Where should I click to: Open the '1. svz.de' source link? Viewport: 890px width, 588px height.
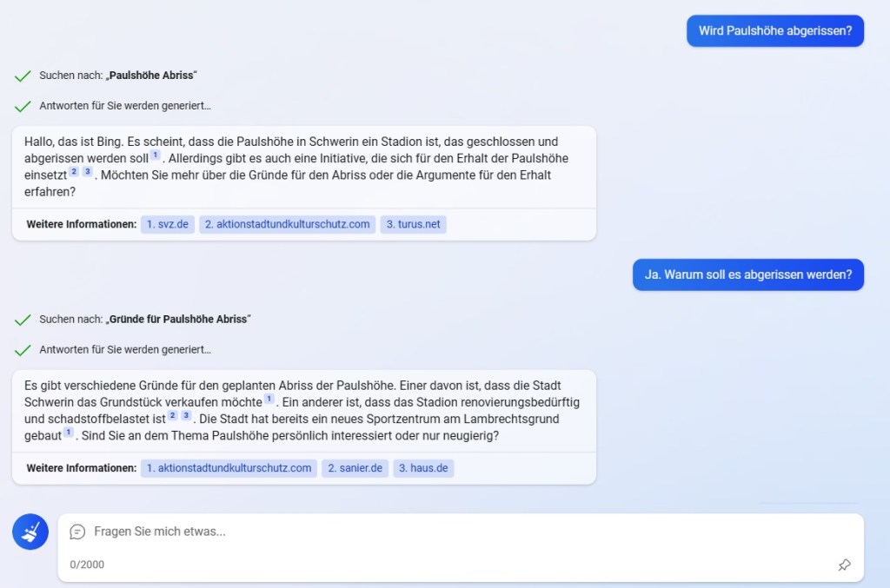coord(168,224)
